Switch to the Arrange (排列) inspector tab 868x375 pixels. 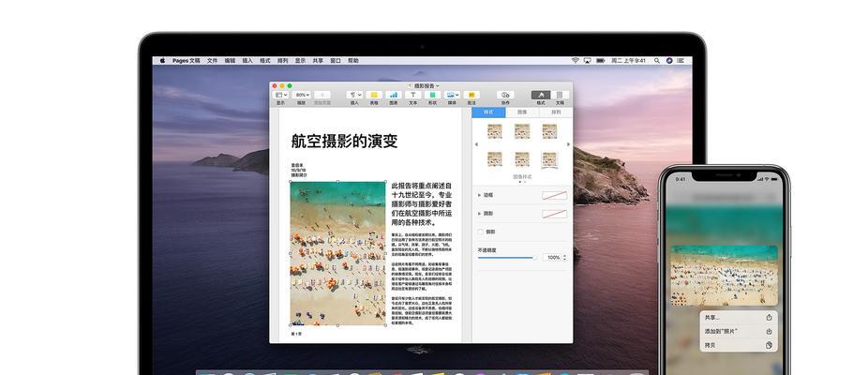pos(556,112)
